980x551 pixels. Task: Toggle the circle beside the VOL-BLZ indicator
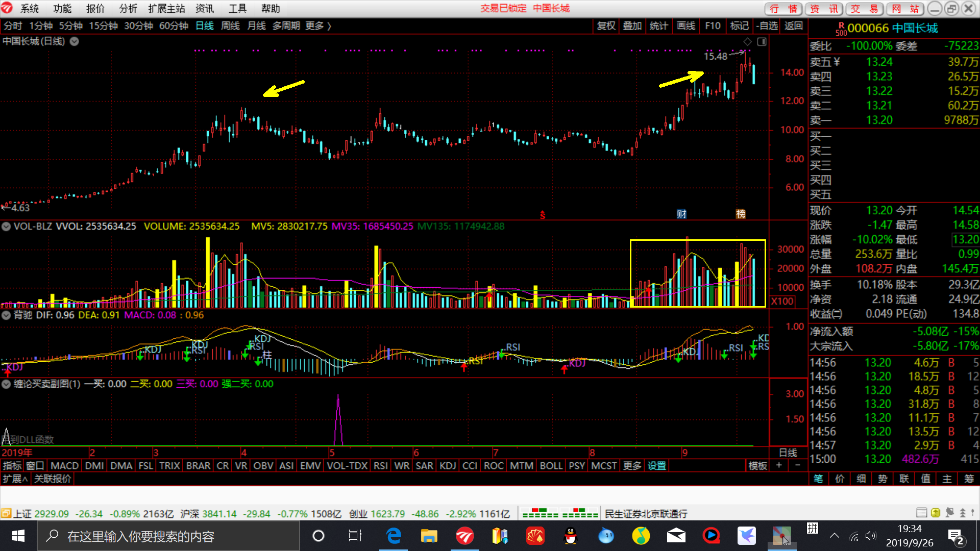[6, 227]
